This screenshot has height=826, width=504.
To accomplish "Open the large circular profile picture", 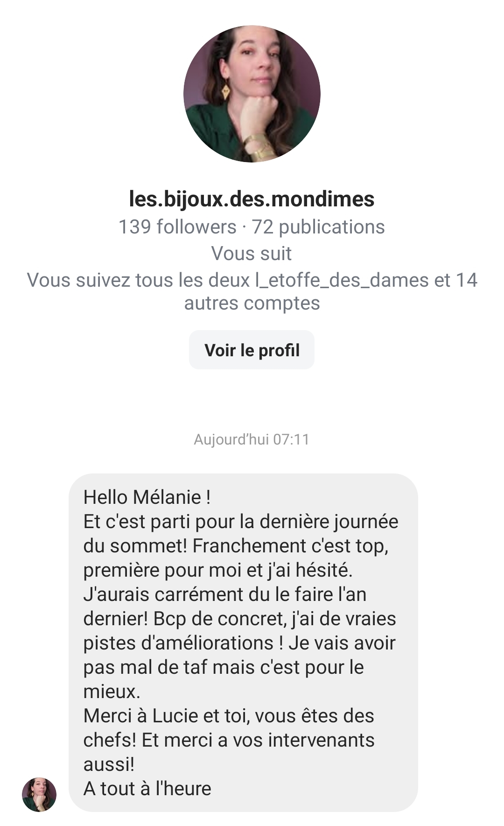I will point(252,93).
